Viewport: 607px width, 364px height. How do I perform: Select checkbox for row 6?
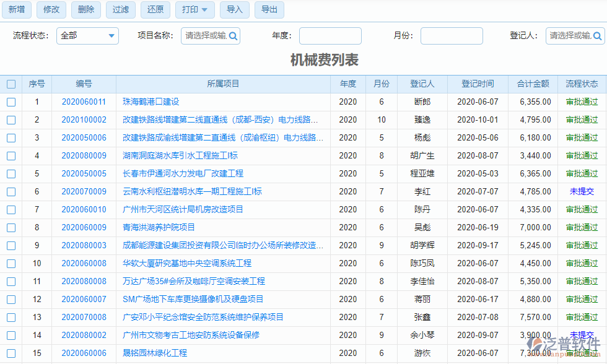click(11, 192)
